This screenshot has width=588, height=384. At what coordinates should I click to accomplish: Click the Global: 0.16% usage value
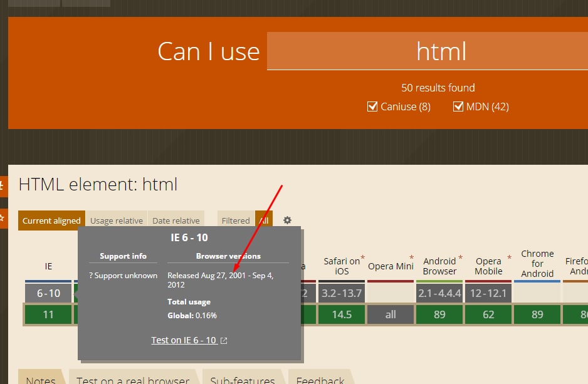click(192, 316)
